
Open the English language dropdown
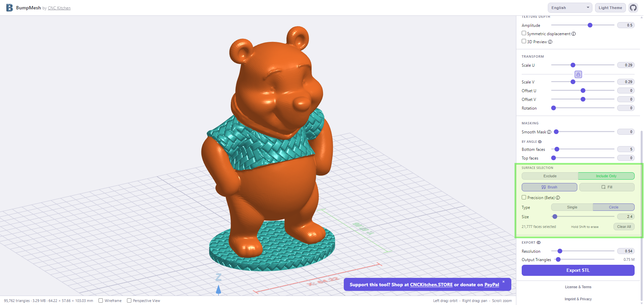[570, 8]
